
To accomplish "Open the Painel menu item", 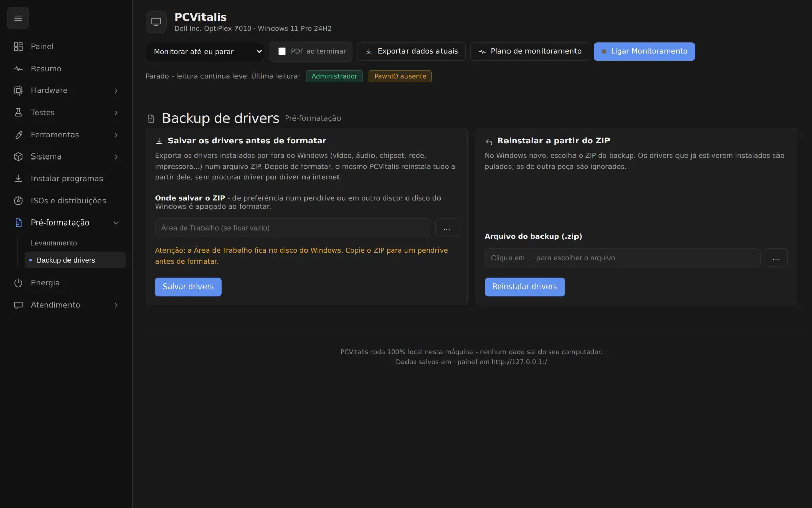I will [x=66, y=47].
